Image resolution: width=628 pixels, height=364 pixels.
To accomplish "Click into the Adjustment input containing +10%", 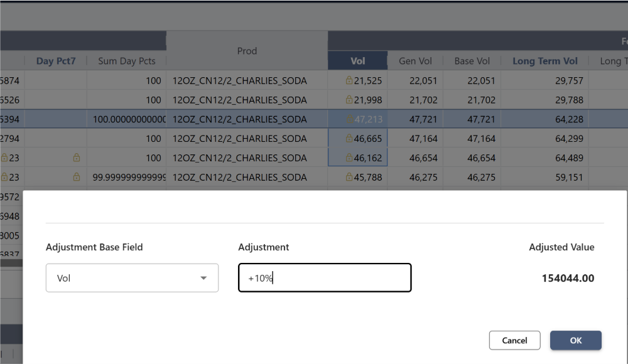I will [x=324, y=278].
